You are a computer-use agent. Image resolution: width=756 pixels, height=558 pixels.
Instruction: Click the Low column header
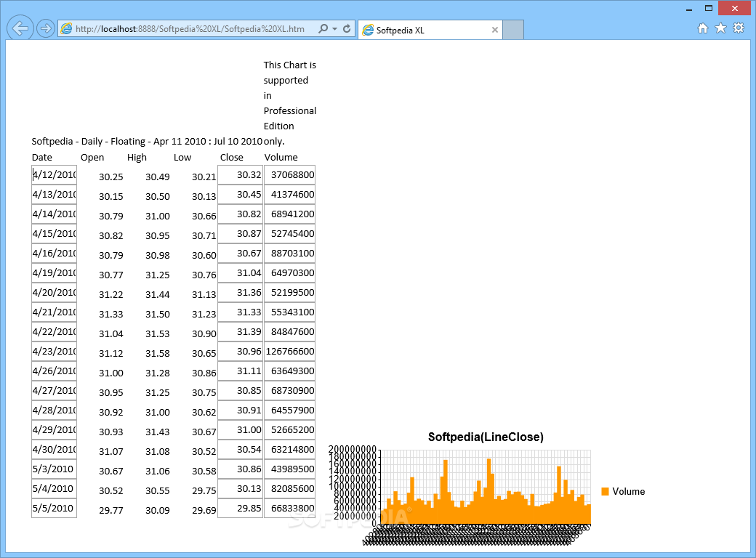182,157
